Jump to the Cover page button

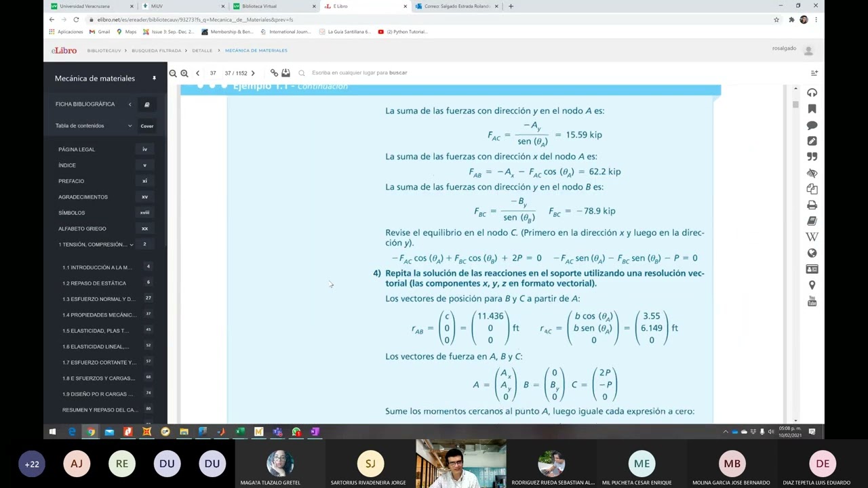(147, 126)
